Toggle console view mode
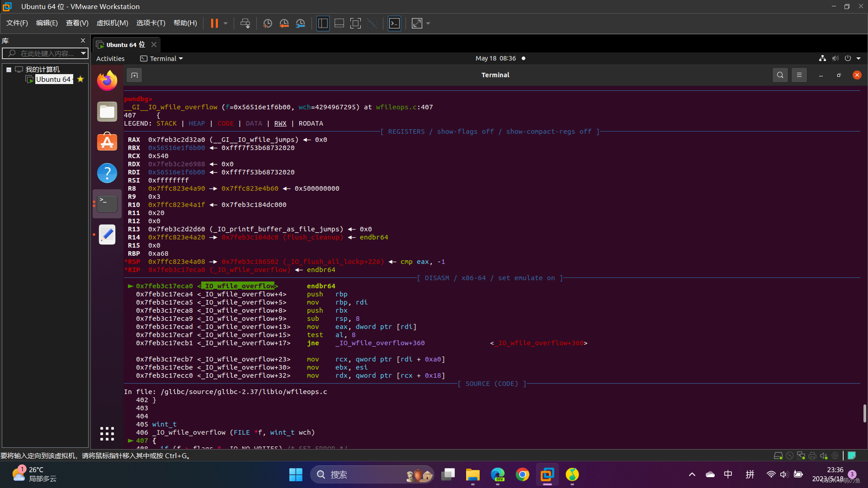 tap(394, 23)
